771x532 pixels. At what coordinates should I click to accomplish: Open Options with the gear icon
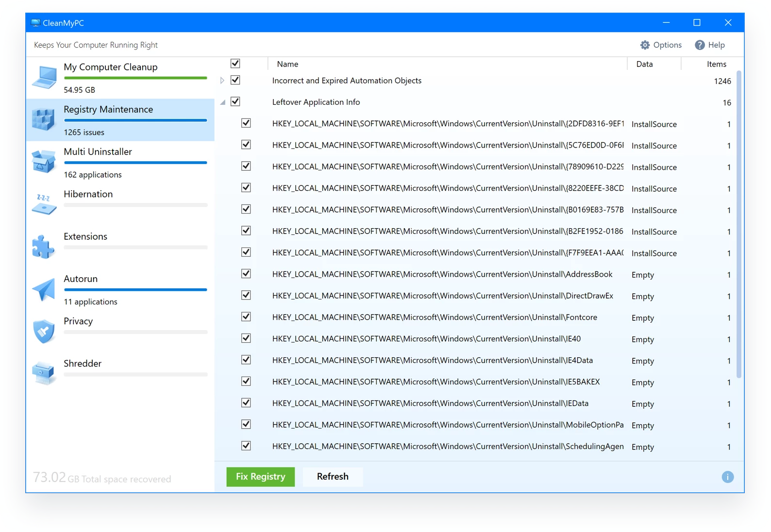click(645, 45)
